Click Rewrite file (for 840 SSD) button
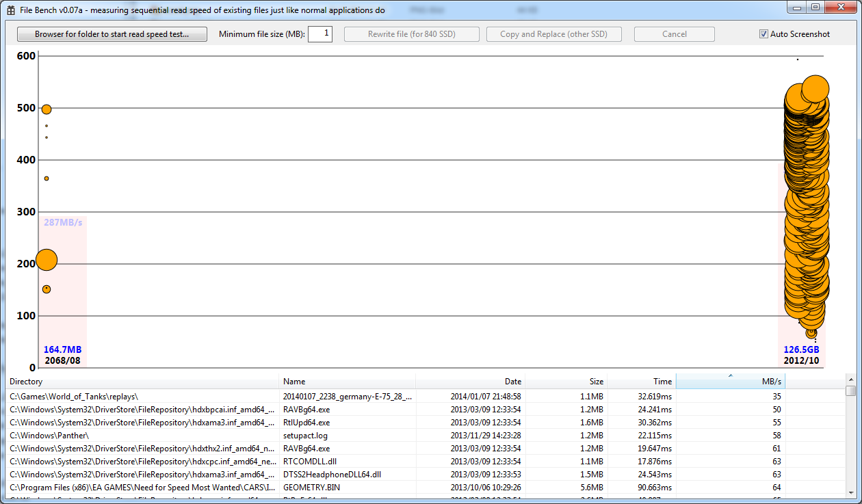862x504 pixels. tap(412, 34)
